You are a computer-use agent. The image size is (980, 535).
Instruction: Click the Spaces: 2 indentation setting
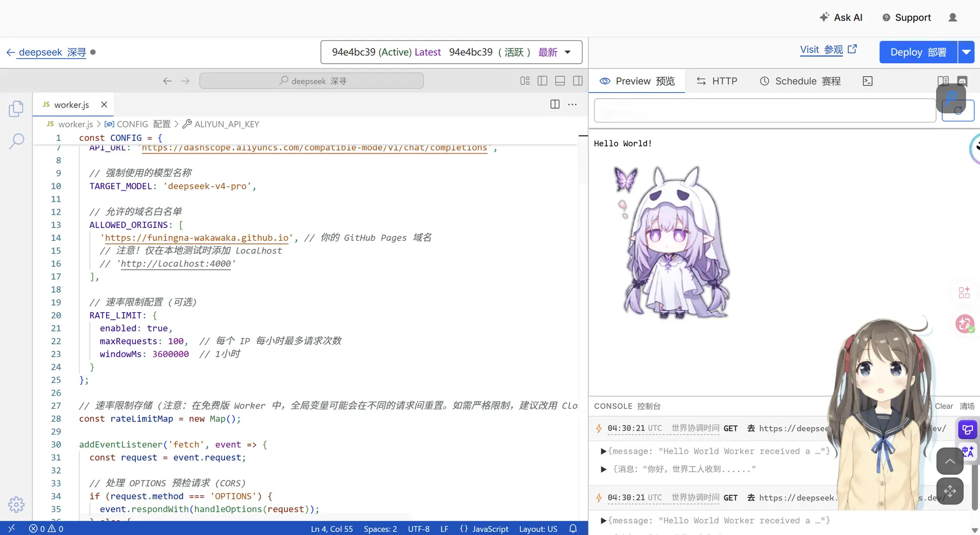(x=380, y=528)
